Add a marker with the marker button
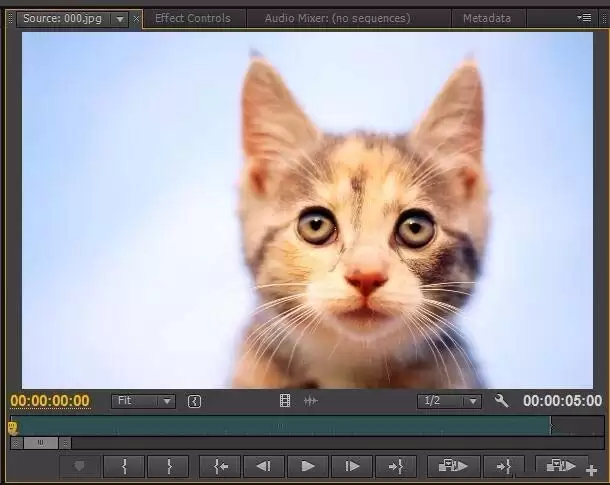This screenshot has width=610, height=485. click(x=79, y=466)
